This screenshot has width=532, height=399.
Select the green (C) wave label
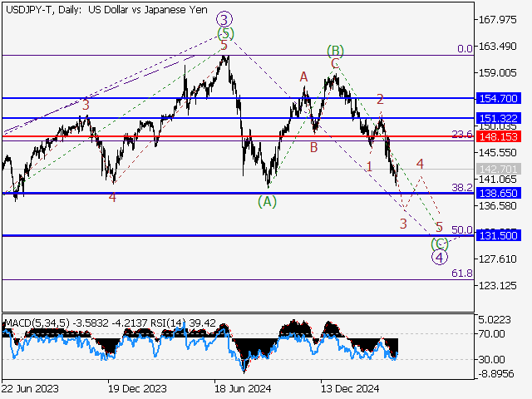[x=439, y=244]
